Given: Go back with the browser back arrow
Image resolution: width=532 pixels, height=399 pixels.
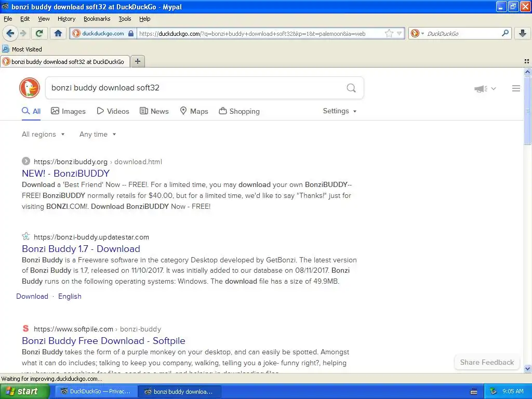Looking at the screenshot, I should [10, 33].
